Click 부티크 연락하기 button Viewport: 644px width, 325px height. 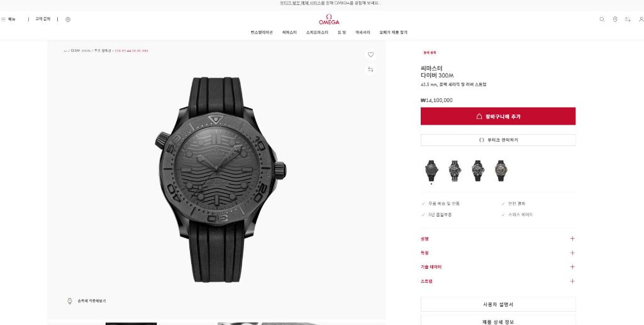(x=498, y=140)
